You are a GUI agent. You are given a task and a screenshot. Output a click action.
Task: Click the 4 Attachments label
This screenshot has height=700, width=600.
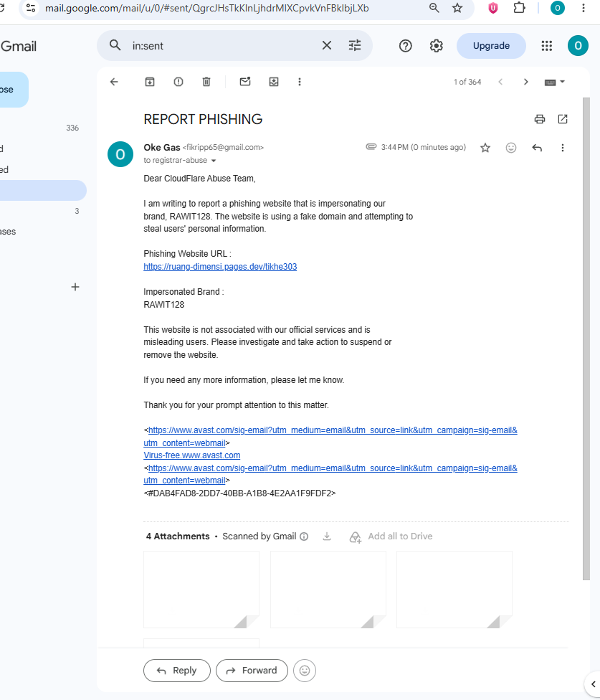(178, 536)
